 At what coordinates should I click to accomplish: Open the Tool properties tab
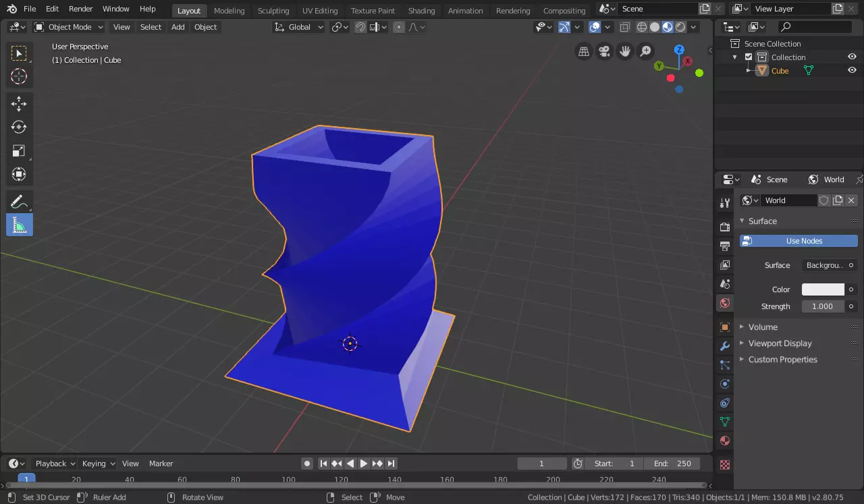(725, 203)
